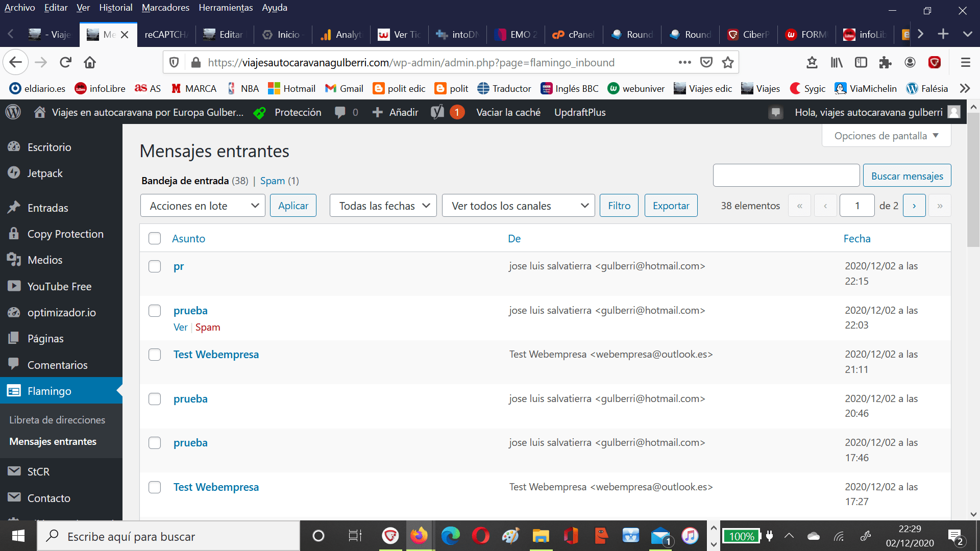The height and width of the screenshot is (551, 980).
Task: Click the tracking protection shield icon
Action: point(174,62)
